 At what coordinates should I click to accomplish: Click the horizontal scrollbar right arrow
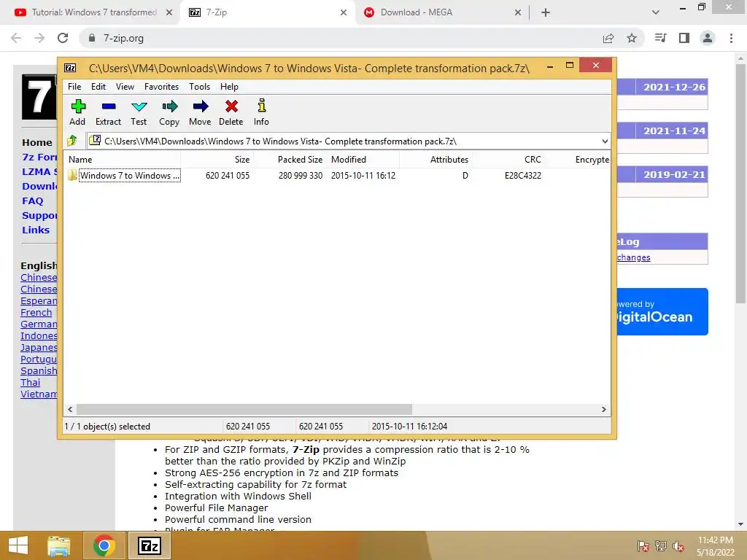pyautogui.click(x=603, y=409)
